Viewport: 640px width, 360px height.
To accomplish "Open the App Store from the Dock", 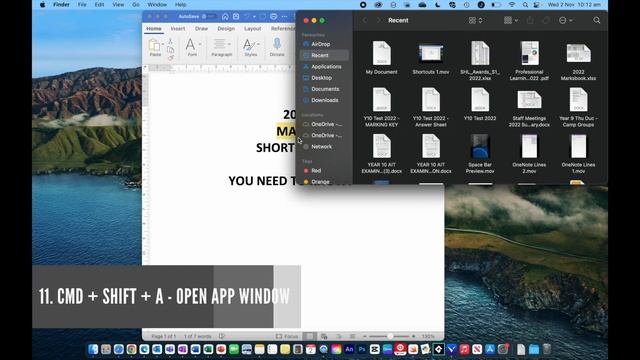I will click(x=490, y=349).
